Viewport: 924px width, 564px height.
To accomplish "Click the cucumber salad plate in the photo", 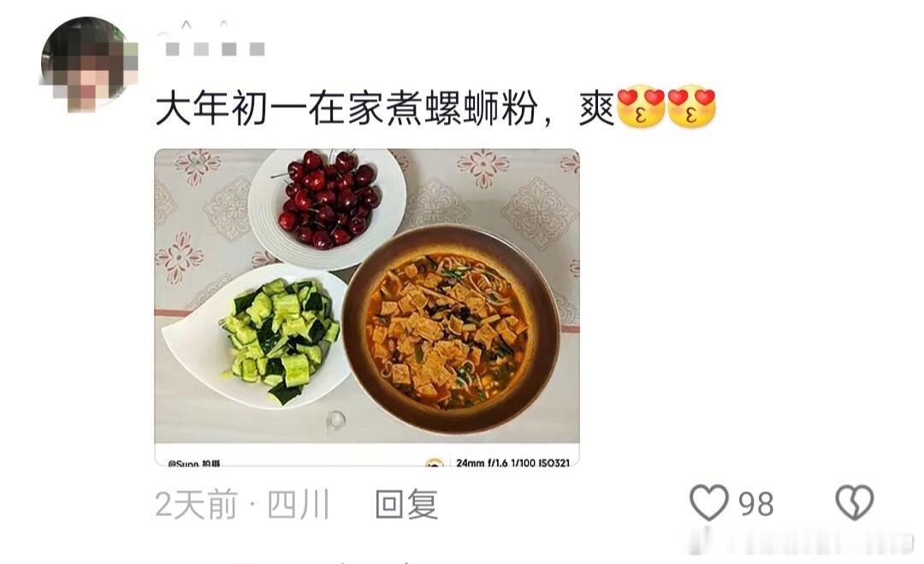I will pos(258,335).
